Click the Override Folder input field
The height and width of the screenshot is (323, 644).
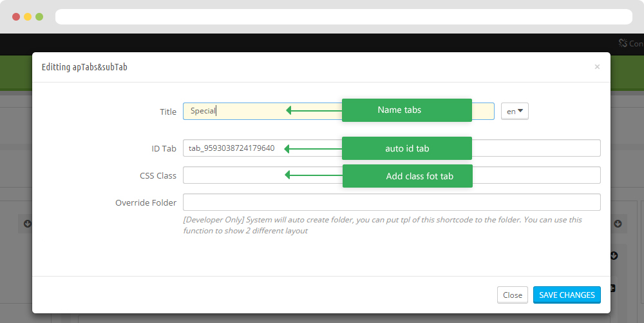coord(392,202)
